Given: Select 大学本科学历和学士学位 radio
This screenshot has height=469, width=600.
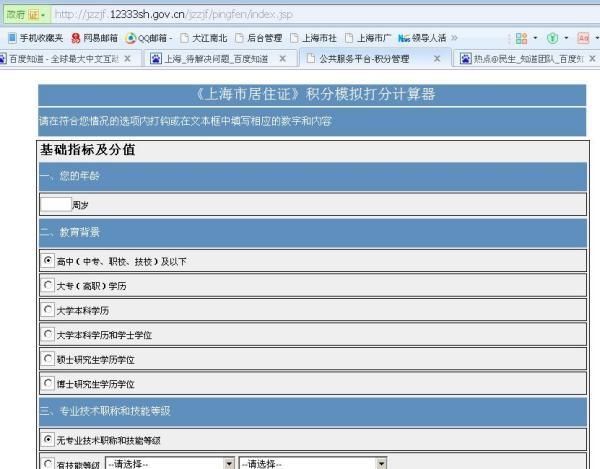Looking at the screenshot, I should coord(48,334).
